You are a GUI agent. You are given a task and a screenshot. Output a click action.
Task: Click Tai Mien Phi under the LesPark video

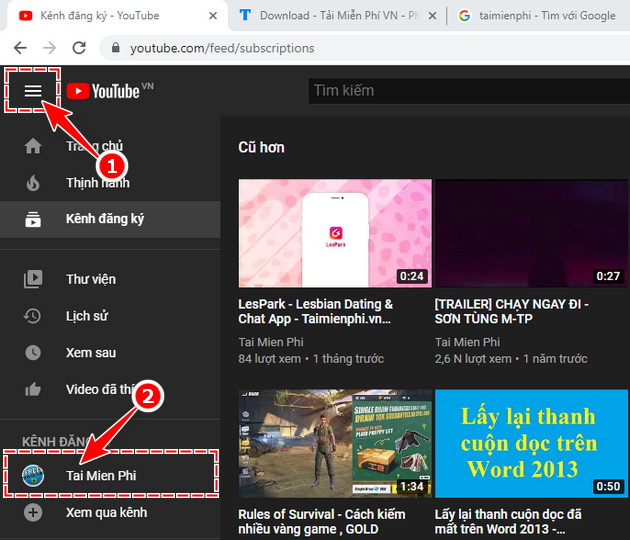coord(271,342)
